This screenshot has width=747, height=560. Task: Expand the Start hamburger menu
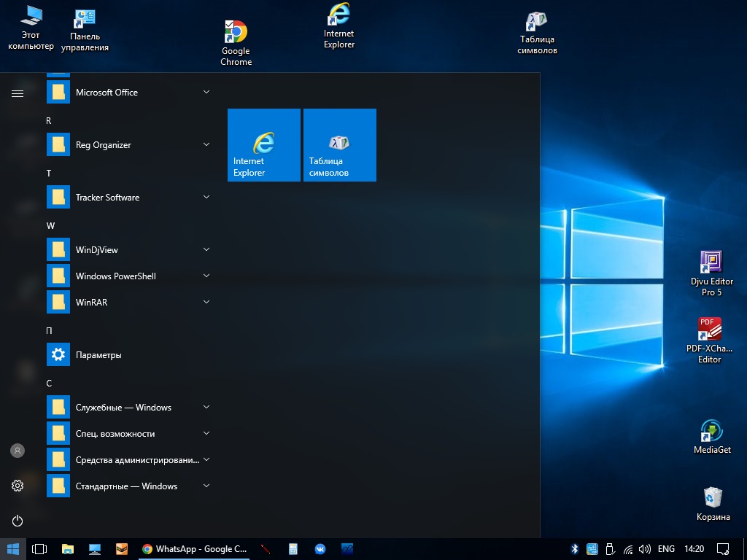point(18,93)
